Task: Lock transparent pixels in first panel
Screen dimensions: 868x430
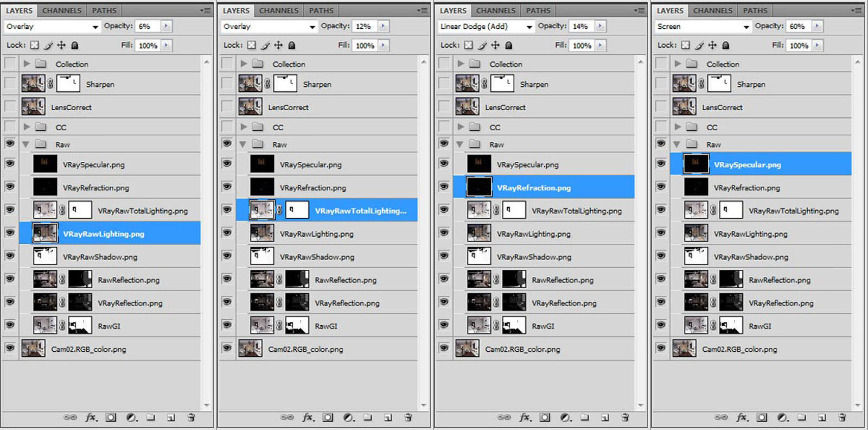Action: point(35,45)
